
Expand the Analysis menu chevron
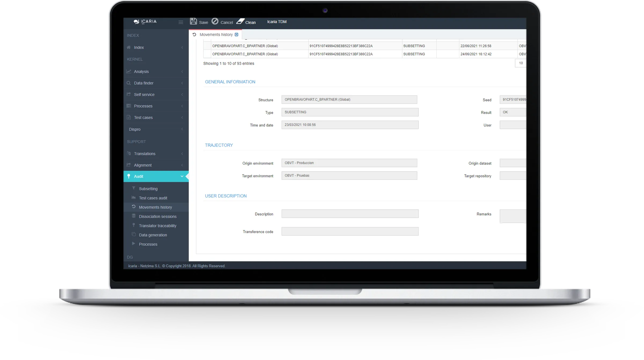pyautogui.click(x=182, y=72)
